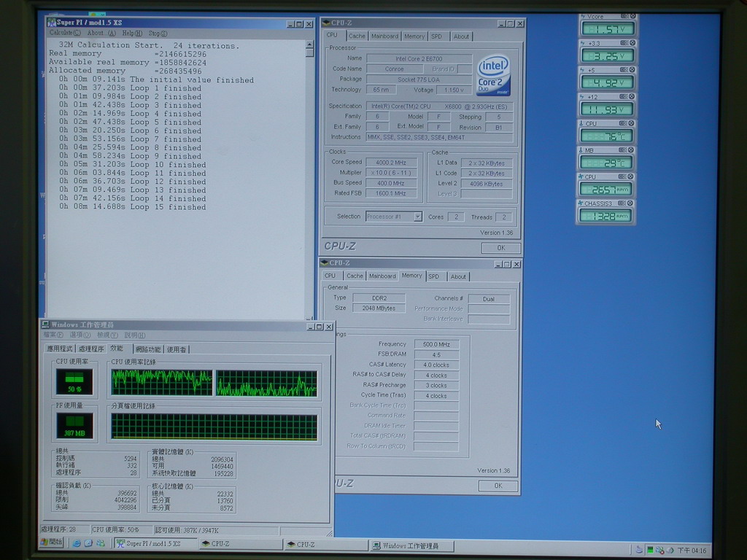Select the memory Frequency value 500.0 MHz
This screenshot has width=747, height=560.
click(436, 344)
